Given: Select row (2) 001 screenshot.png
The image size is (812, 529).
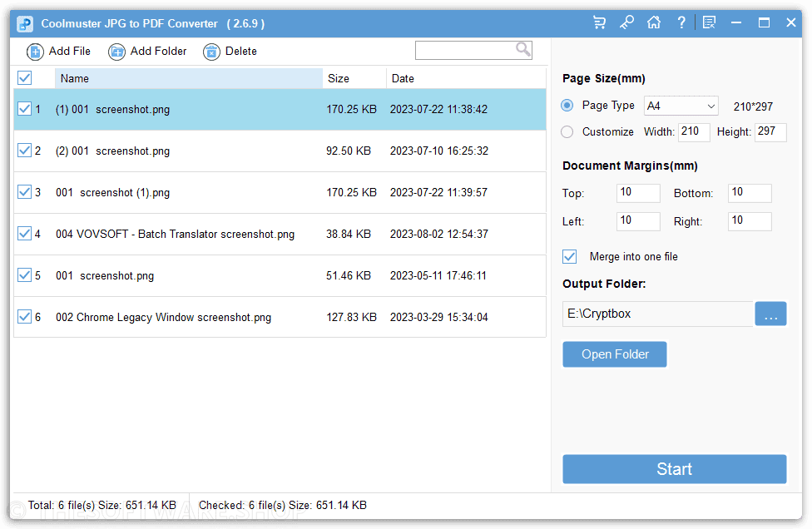Looking at the screenshot, I should click(x=280, y=151).
